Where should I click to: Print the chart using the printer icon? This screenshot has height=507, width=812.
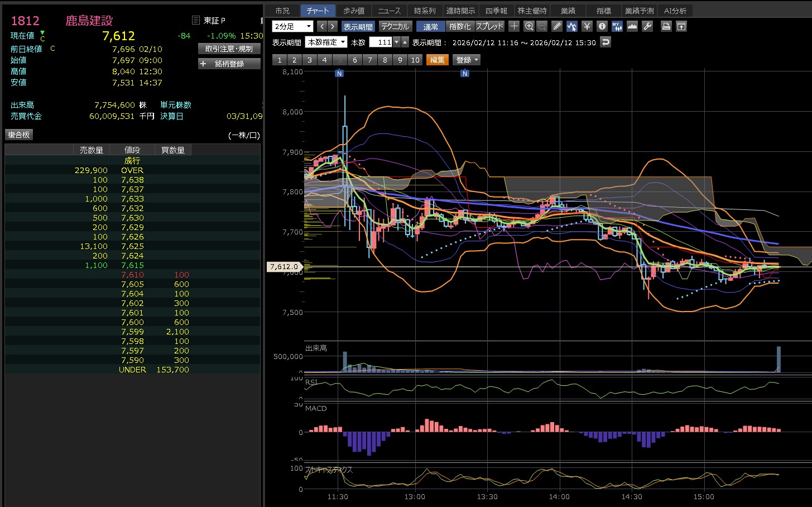[x=666, y=26]
